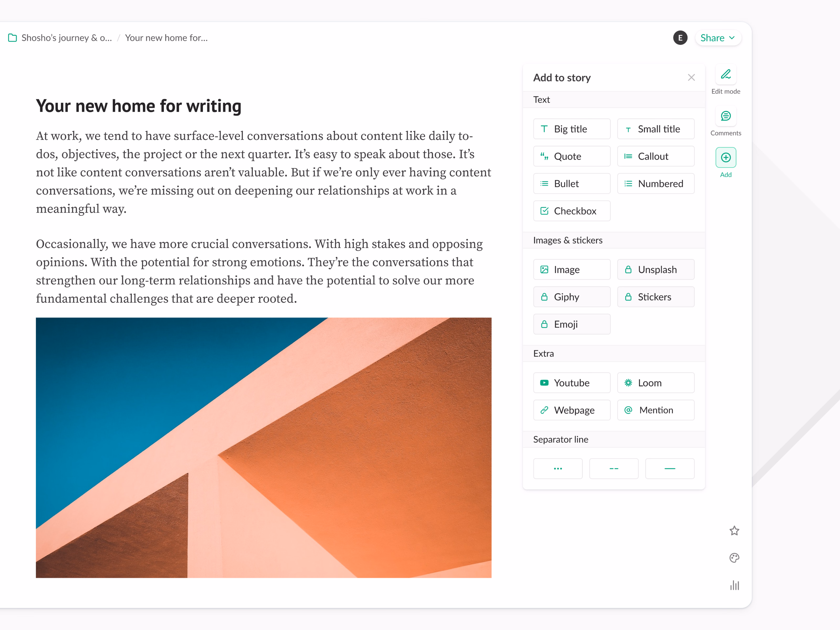Click the story title heading
Viewport: 840px width, 630px height.
pyautogui.click(x=139, y=106)
